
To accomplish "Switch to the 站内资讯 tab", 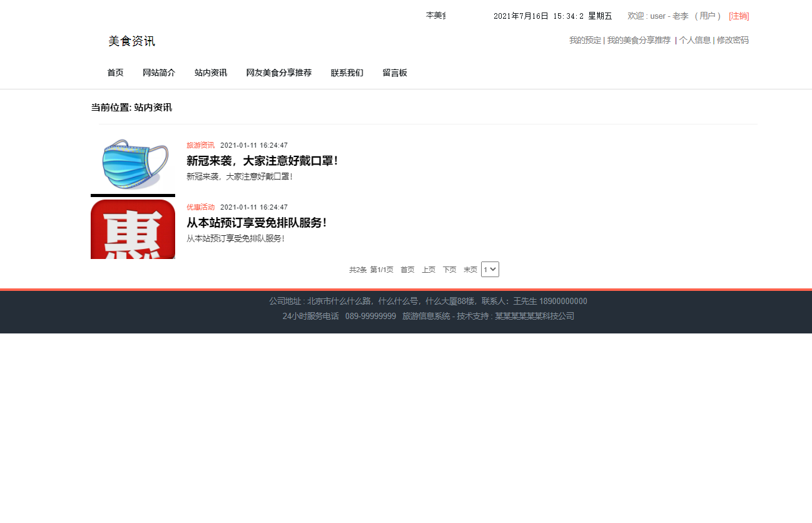I will coord(210,73).
